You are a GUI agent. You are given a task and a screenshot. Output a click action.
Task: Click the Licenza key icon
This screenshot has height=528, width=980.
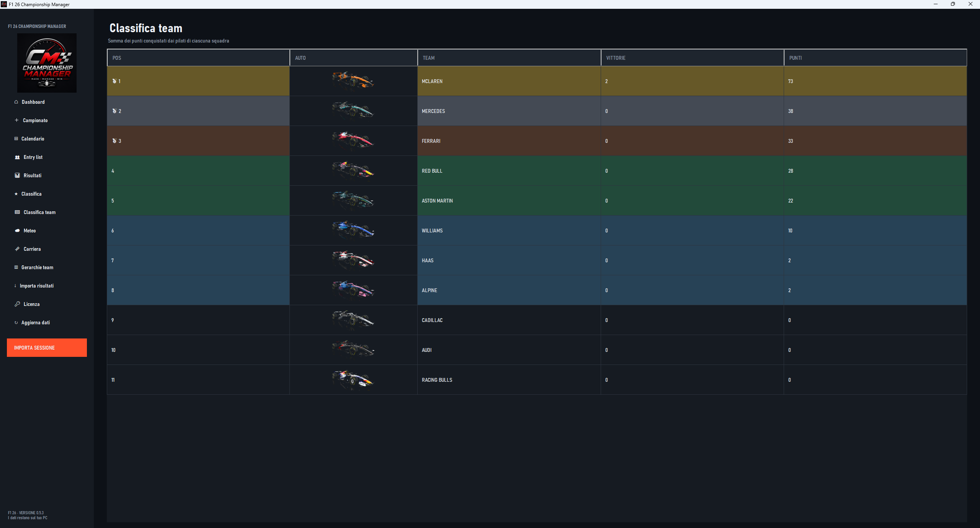(17, 304)
